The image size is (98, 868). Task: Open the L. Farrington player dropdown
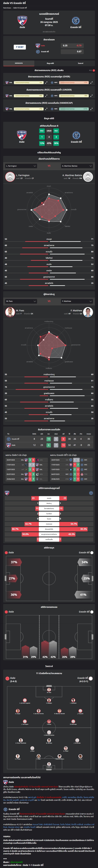coord(21,166)
